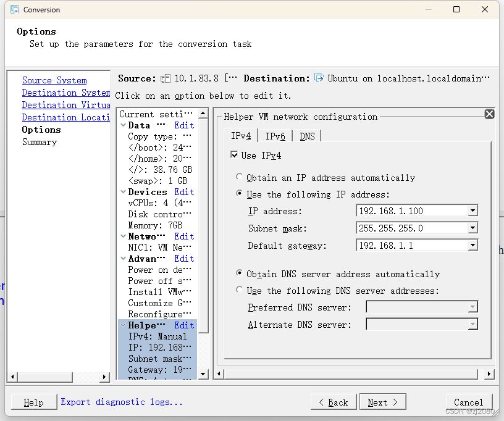
Task: Select Obtain an IP address automatically
Action: click(239, 177)
